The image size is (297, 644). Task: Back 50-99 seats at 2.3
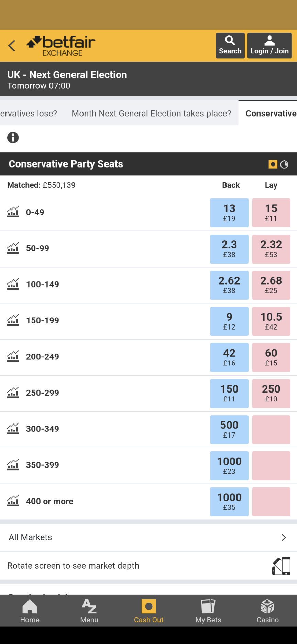[229, 249]
